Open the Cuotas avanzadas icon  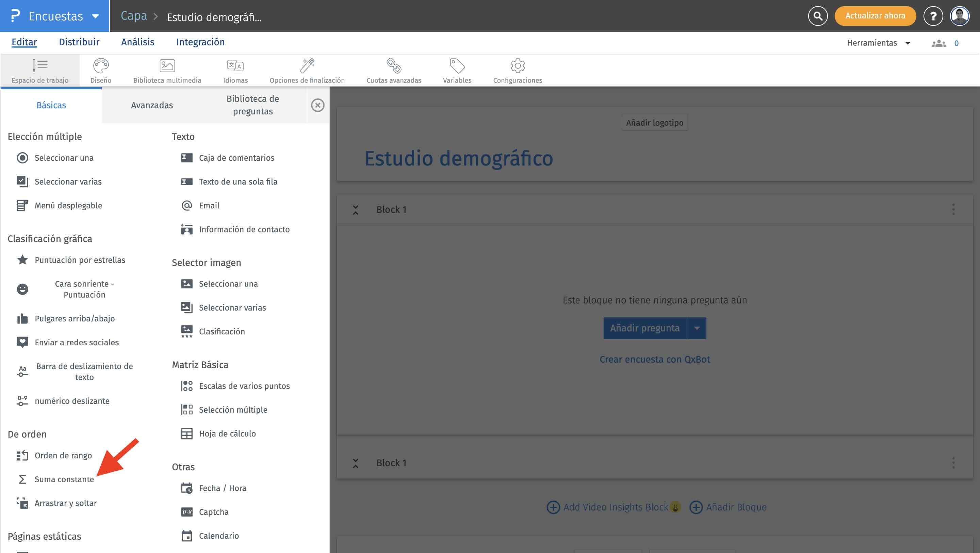tap(394, 66)
